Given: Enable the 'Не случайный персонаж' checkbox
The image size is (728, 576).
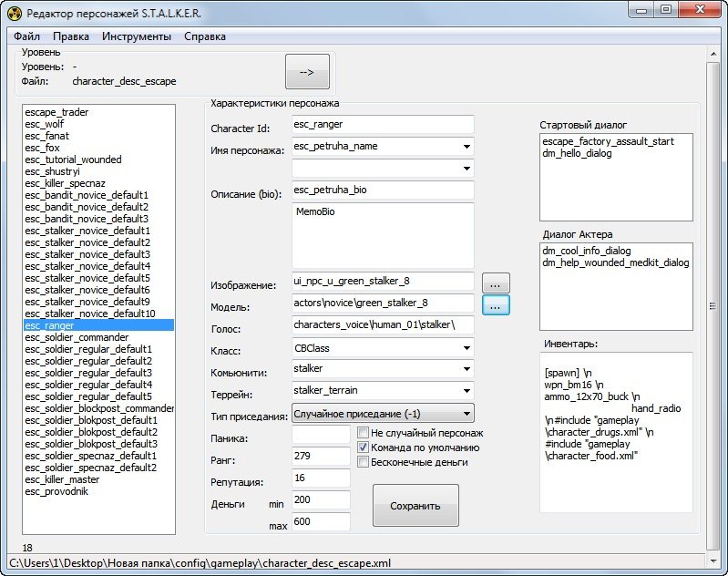Looking at the screenshot, I should tap(364, 433).
